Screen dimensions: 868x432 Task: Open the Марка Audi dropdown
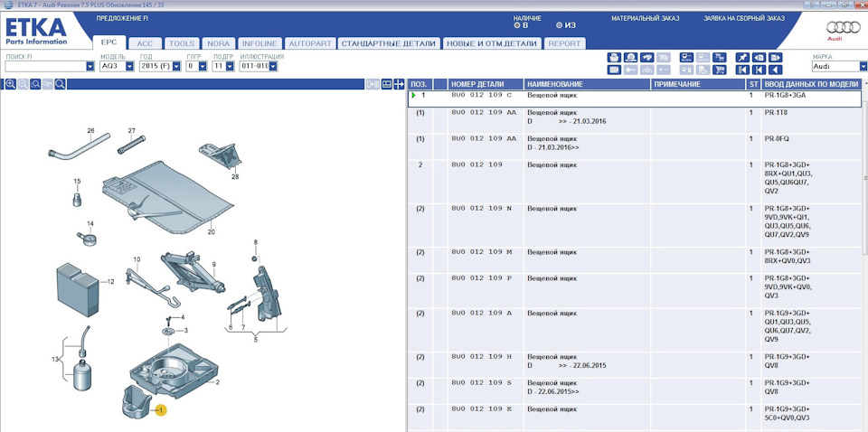[x=863, y=66]
